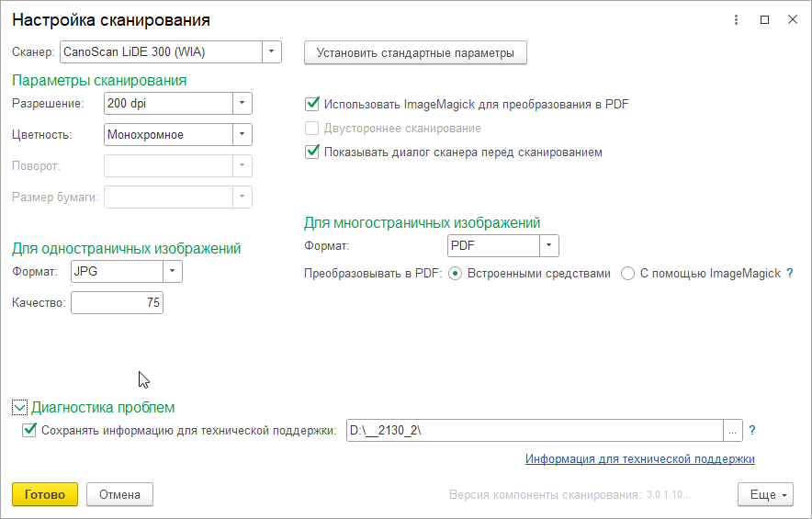
Task: Click the help question mark near ImageMagick option
Action: [789, 273]
